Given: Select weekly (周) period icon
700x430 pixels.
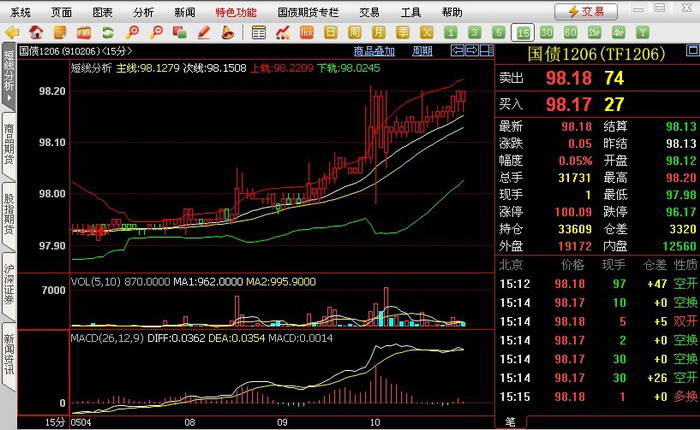Looking at the screenshot, I should tap(354, 33).
